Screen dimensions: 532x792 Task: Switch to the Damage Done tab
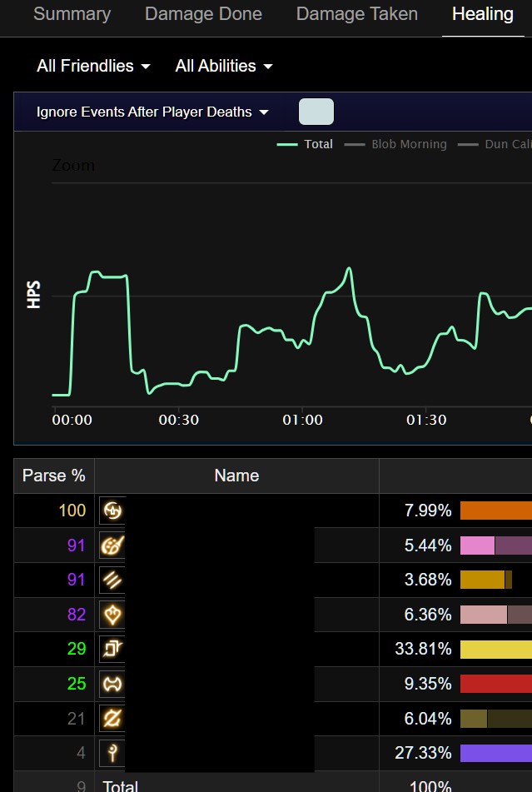click(203, 14)
